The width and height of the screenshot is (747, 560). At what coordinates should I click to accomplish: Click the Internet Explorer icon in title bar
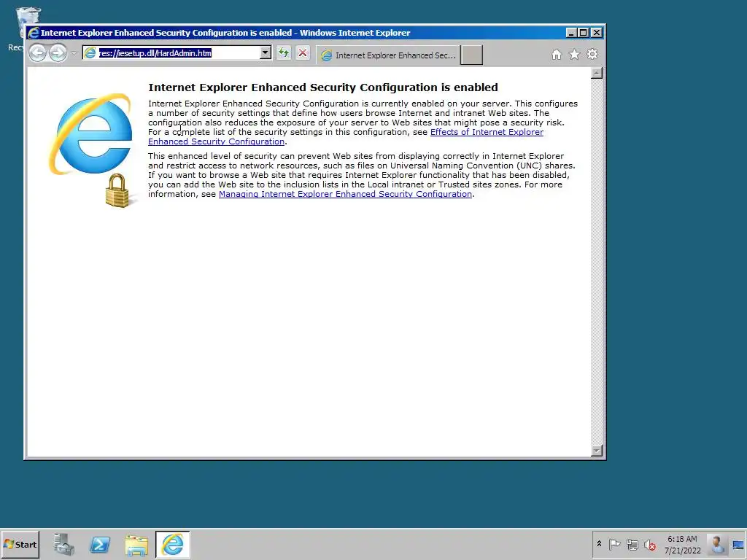pyautogui.click(x=34, y=33)
